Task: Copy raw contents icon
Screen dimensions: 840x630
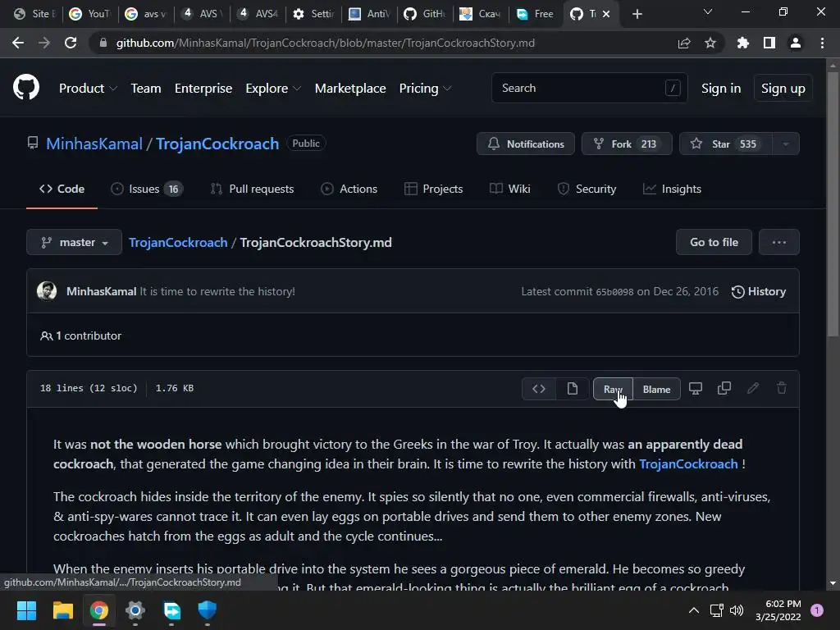Action: click(724, 388)
